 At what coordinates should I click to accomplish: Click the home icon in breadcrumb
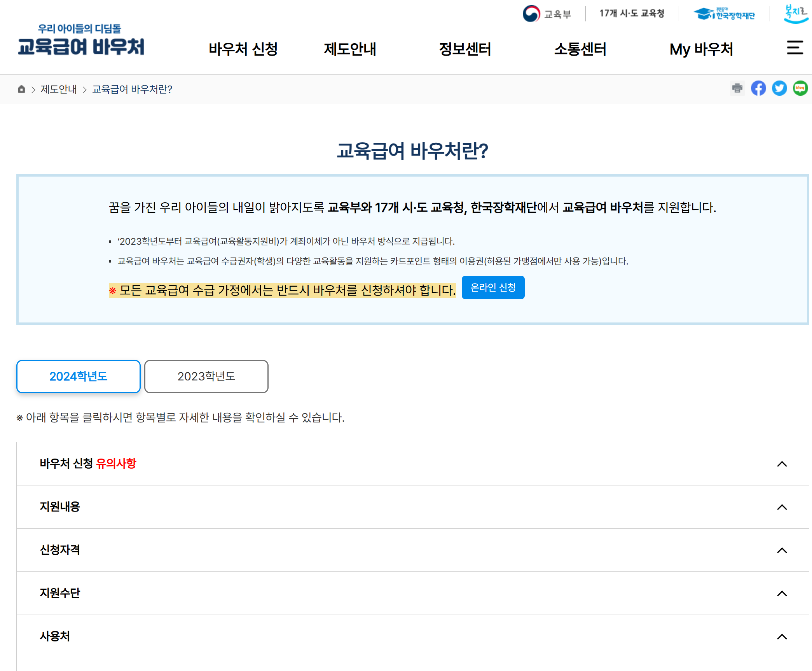[x=21, y=89]
